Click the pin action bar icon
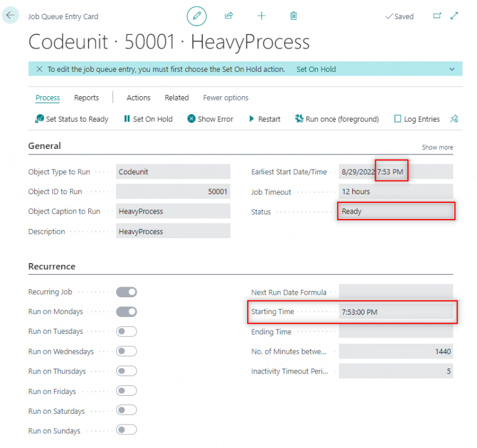This screenshot has height=448, width=477. (454, 119)
